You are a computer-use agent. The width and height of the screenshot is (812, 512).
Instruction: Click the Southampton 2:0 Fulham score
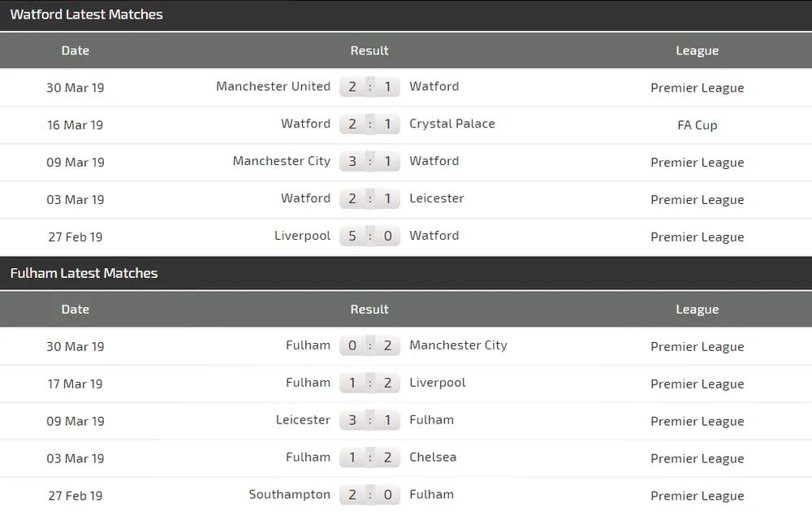(369, 495)
